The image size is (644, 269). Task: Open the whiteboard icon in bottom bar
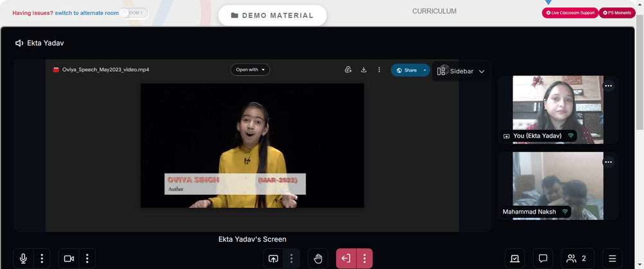point(515,259)
